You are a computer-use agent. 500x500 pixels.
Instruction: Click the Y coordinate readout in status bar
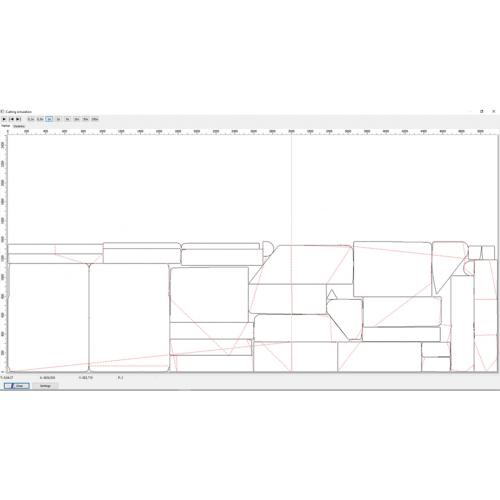pyautogui.click(x=86, y=378)
